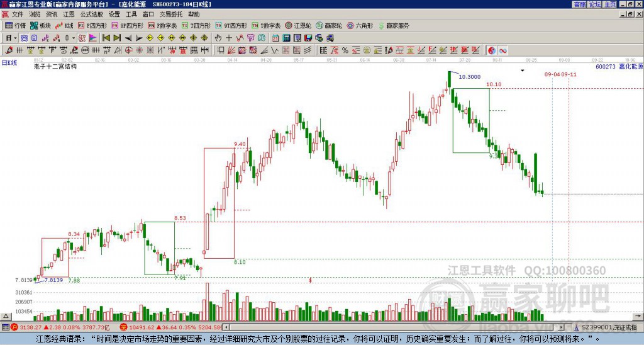Switch to K线 chart view
Screen dimensions: 644x345
tap(64, 25)
